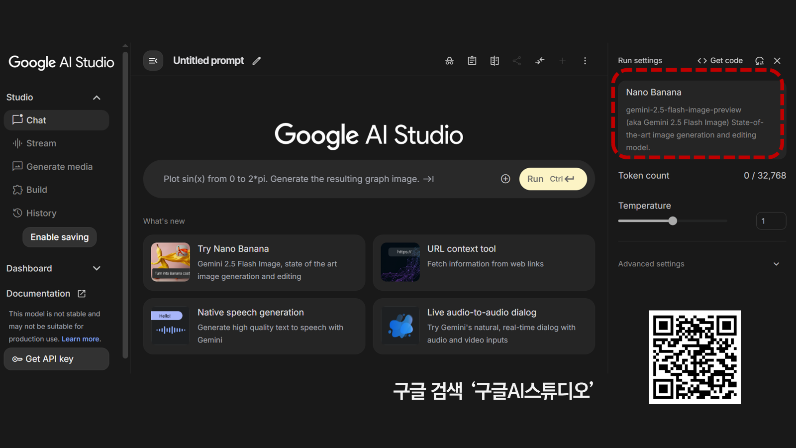The width and height of the screenshot is (796, 448).
Task: Click the Get API key button
Action: 56,359
